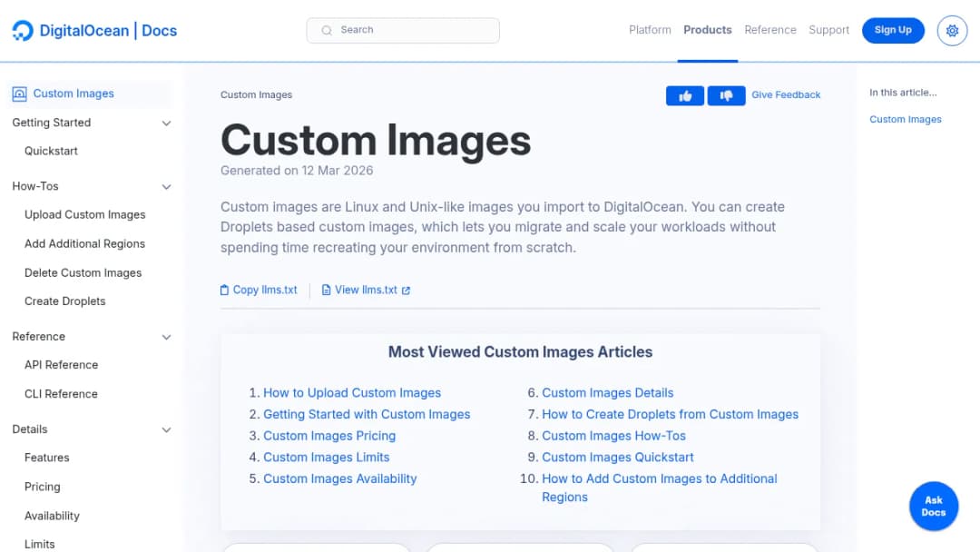Click Reference sidebar heading

tap(39, 337)
